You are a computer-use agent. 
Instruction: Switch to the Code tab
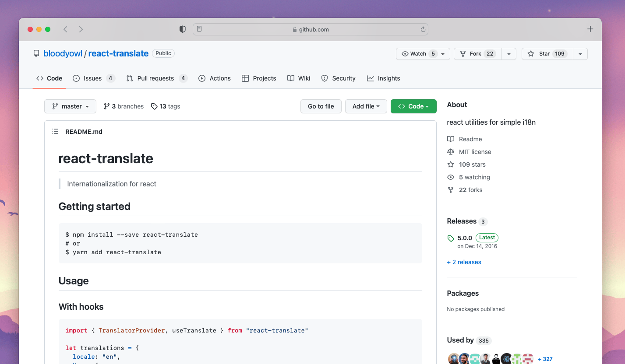49,78
